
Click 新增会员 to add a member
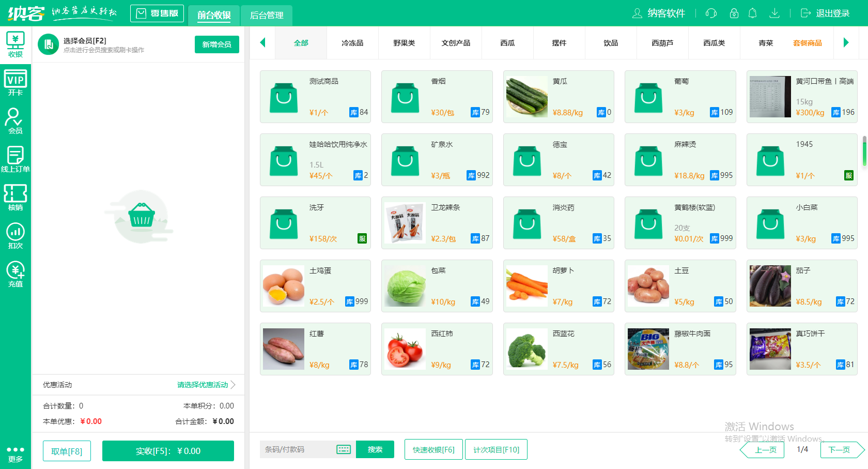216,44
